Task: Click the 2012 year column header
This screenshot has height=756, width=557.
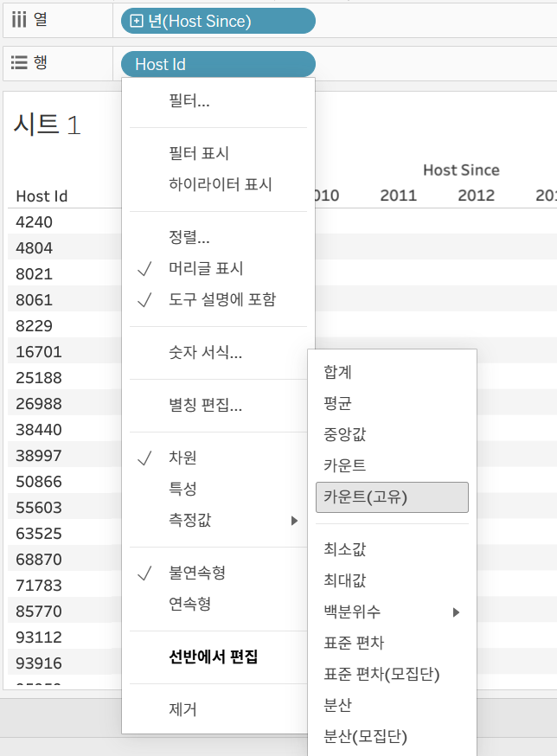Action: (476, 195)
